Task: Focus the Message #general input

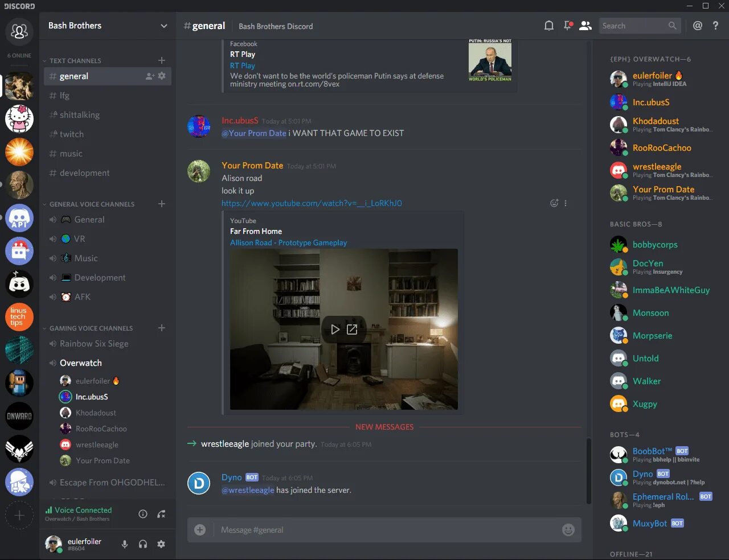Action: 384,530
